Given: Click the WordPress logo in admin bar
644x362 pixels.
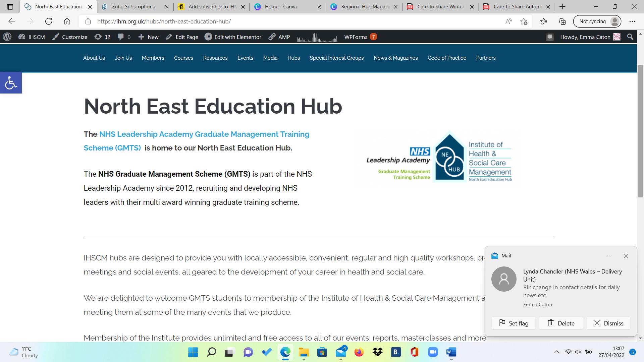Looking at the screenshot, I should (7, 37).
